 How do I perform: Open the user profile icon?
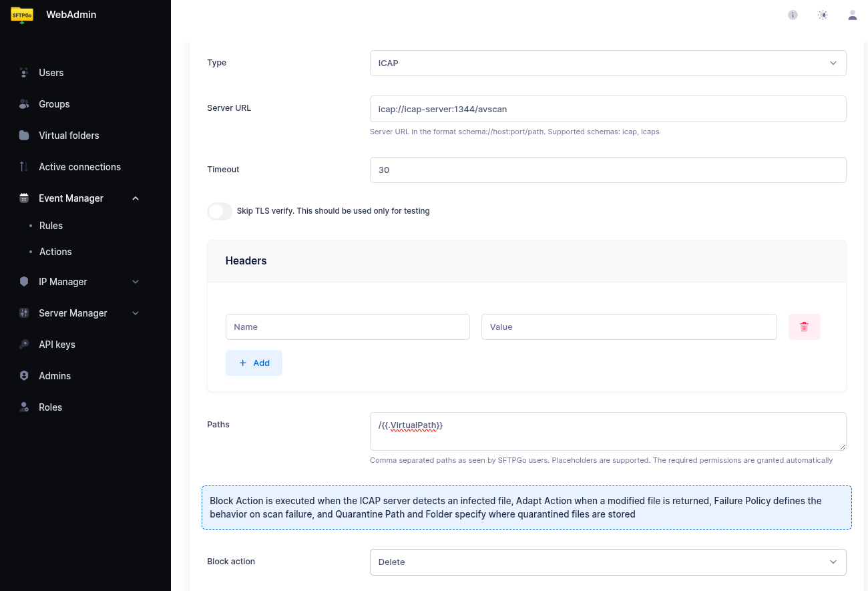(852, 15)
